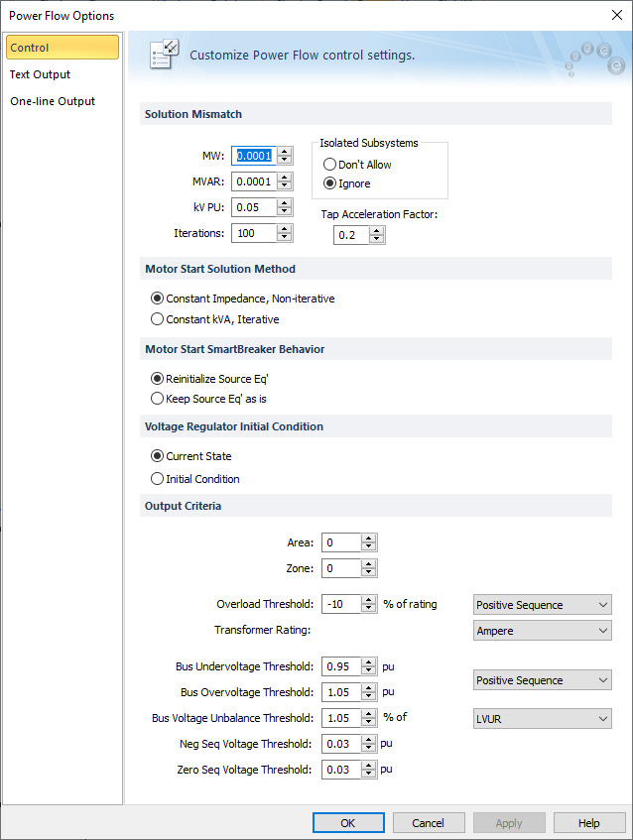Screen dimensions: 633x840
Task: Expand the Transformer Rating Ampere dropdown
Action: pyautogui.click(x=542, y=631)
